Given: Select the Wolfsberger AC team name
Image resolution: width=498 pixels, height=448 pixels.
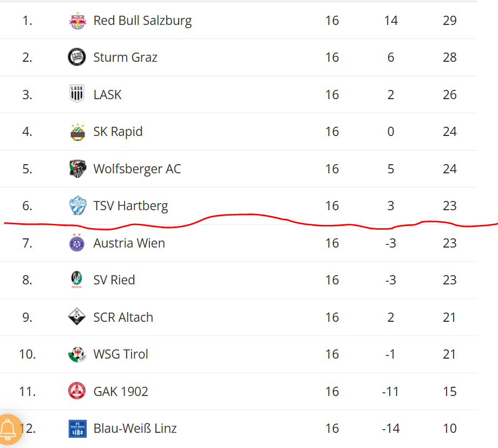Looking at the screenshot, I should coord(137,169).
